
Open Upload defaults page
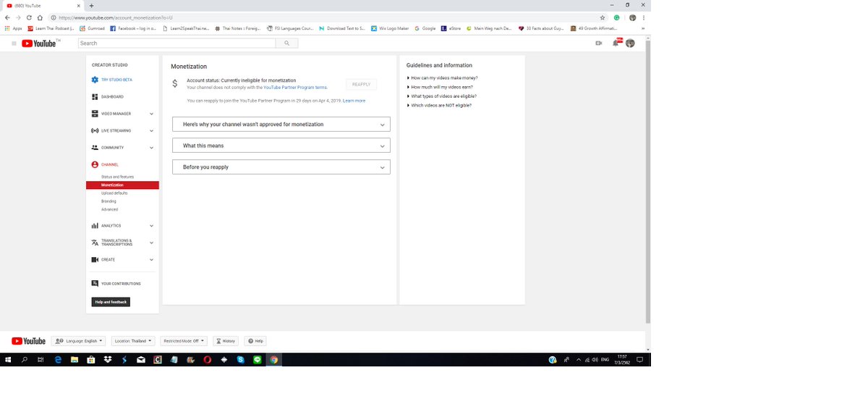click(x=114, y=193)
